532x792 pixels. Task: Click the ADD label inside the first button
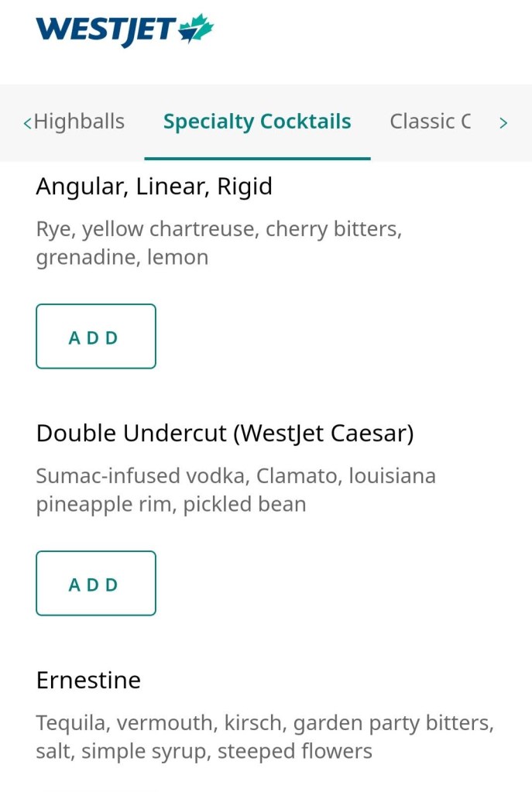(x=95, y=336)
